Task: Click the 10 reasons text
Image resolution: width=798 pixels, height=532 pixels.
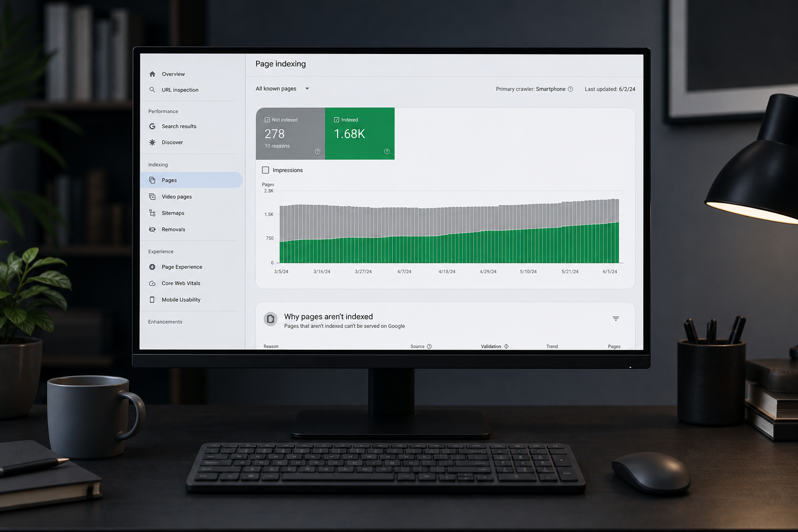Action: click(277, 146)
